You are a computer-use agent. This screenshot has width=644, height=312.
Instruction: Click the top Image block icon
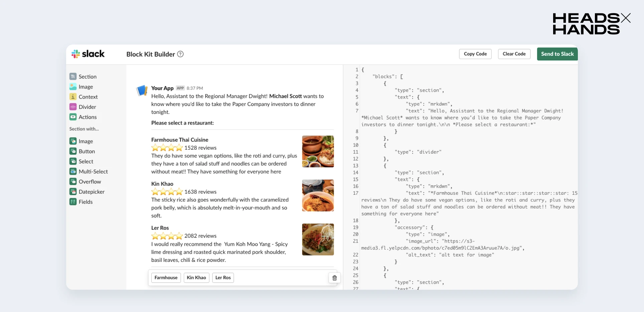pyautogui.click(x=73, y=87)
